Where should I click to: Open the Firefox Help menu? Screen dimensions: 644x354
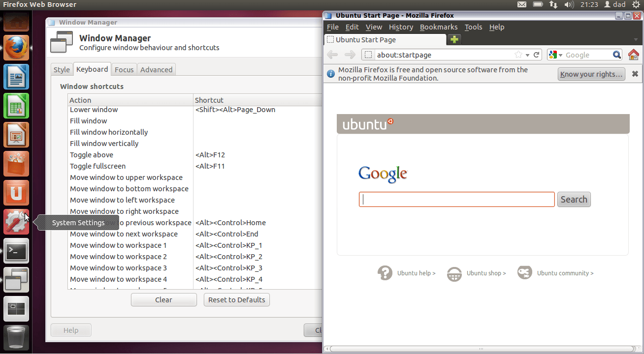[x=497, y=27]
